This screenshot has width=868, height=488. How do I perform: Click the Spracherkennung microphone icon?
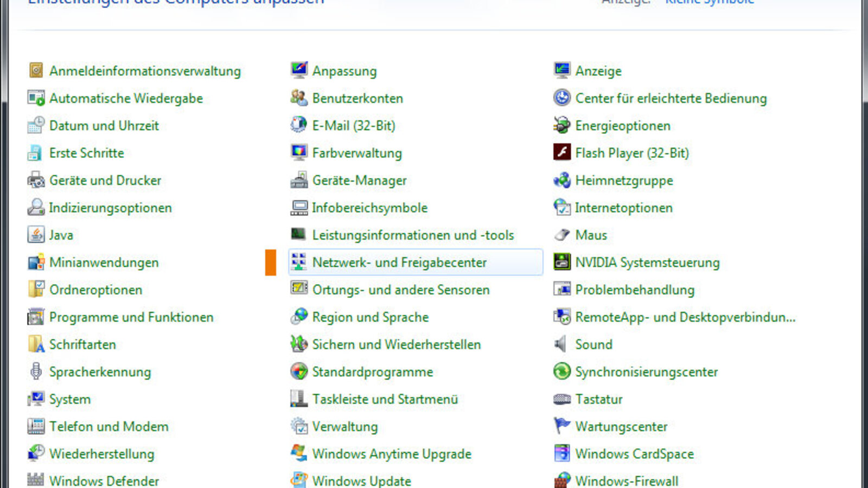click(36, 371)
